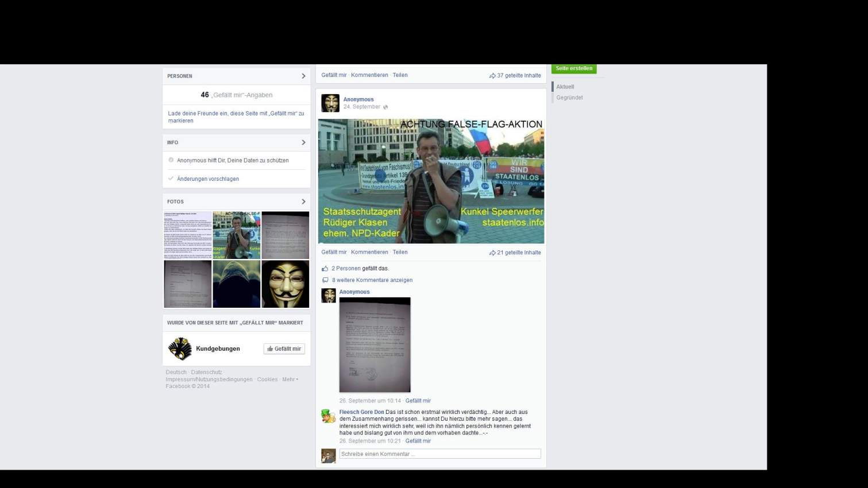
Task: Open the hooded figure photo thumbnail
Action: click(237, 284)
